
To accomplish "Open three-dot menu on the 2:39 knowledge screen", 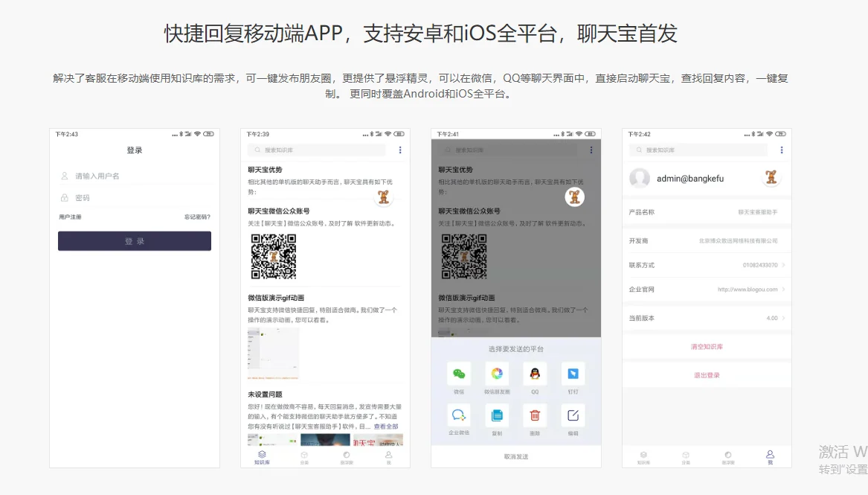I will click(400, 150).
